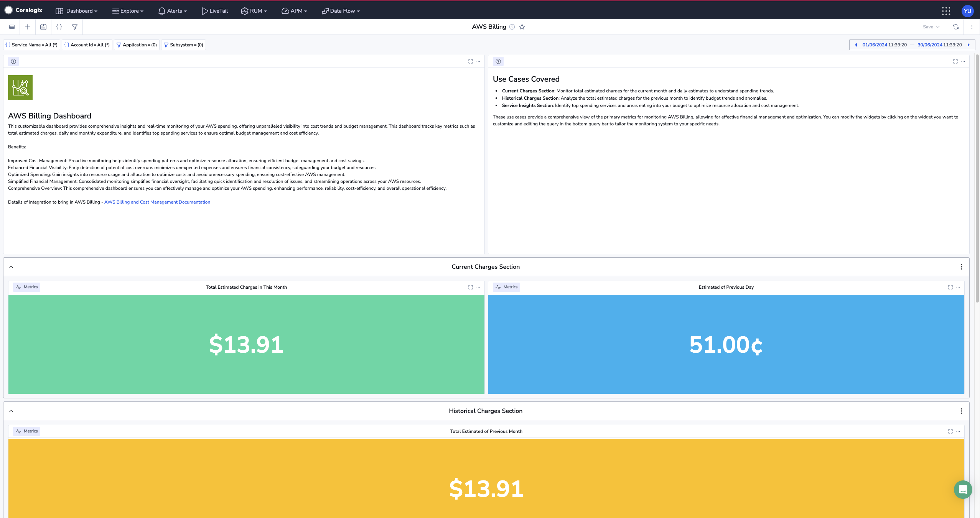Collapse the Current Charges Section
Screen dimensions: 980x518
pyautogui.click(x=11, y=267)
